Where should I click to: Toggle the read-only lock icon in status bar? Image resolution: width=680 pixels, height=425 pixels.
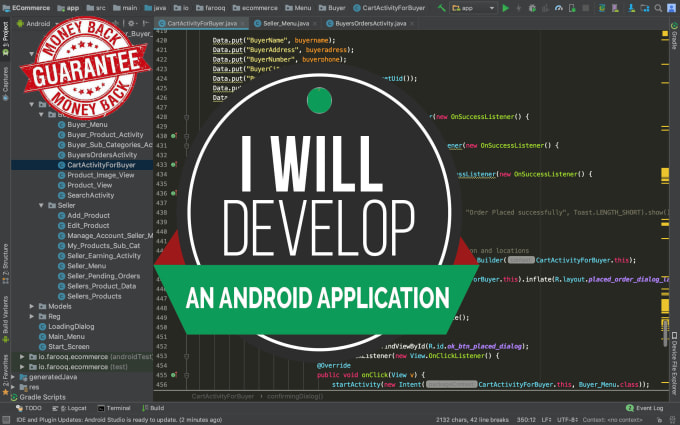pyautogui.click(x=660, y=420)
